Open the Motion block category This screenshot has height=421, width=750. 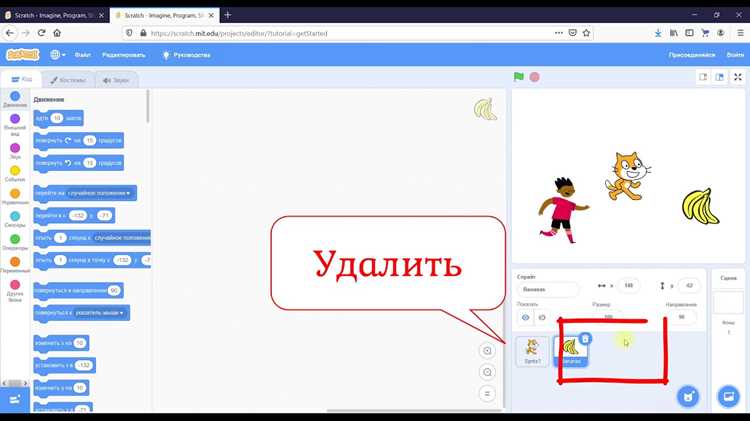15,99
